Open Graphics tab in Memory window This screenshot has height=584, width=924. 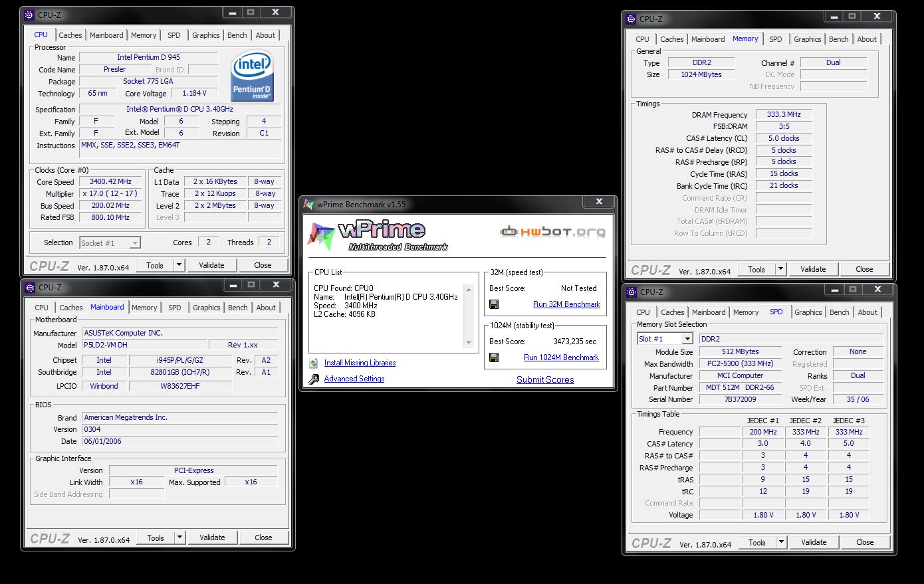tap(808, 39)
